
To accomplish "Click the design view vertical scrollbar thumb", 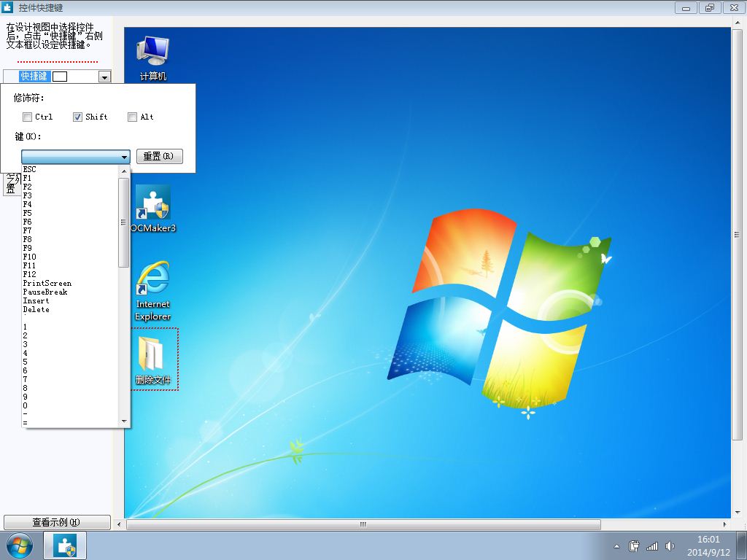I will 737,234.
